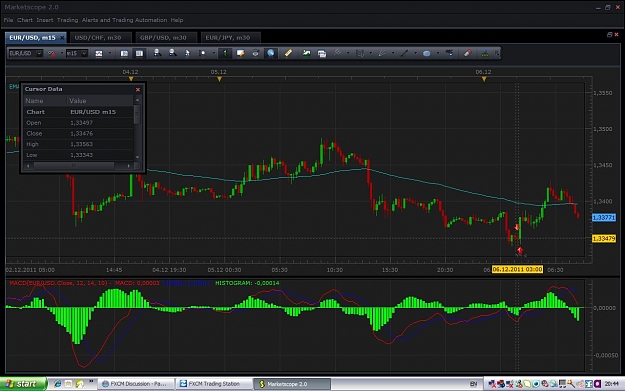The height and width of the screenshot is (391, 625).
Task: Open the Insert menu
Action: click(45, 20)
